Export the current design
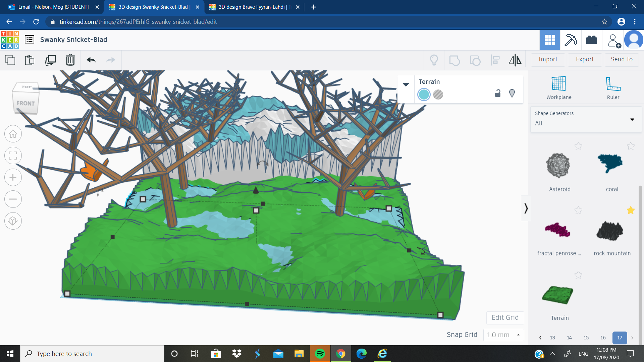This screenshot has height=362, width=644. [584, 59]
